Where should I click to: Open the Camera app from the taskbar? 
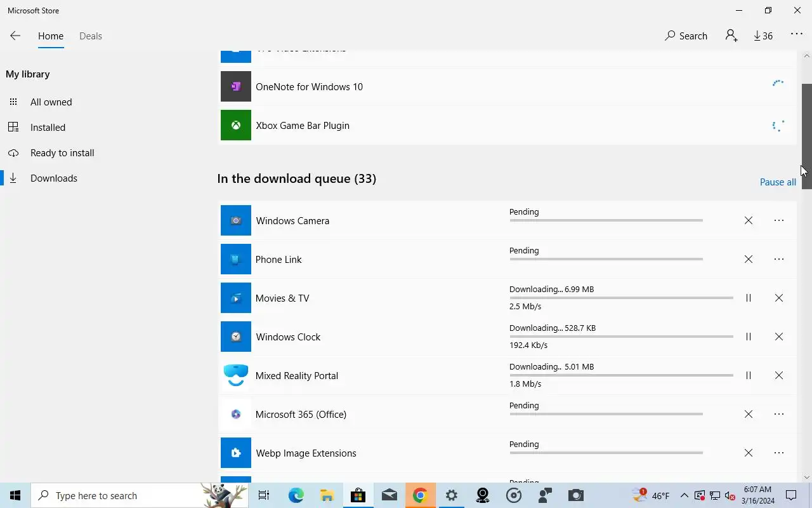575,495
